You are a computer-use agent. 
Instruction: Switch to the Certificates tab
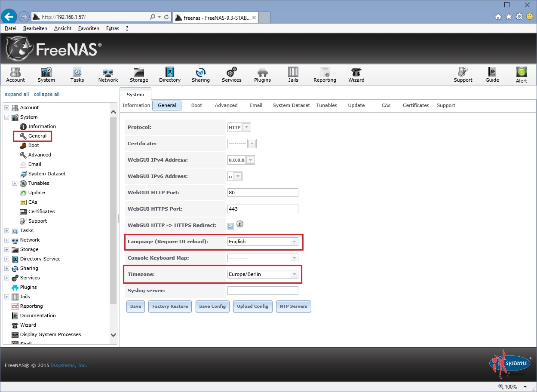(416, 105)
